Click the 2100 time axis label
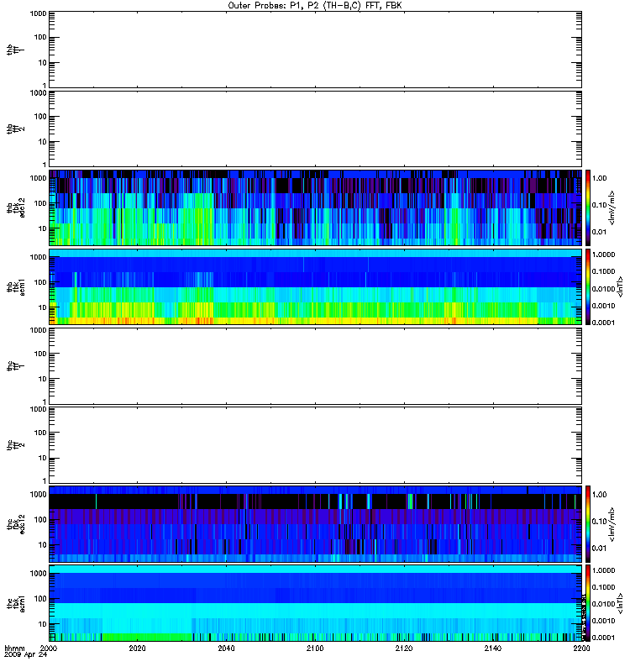The image size is (630, 672). click(315, 648)
